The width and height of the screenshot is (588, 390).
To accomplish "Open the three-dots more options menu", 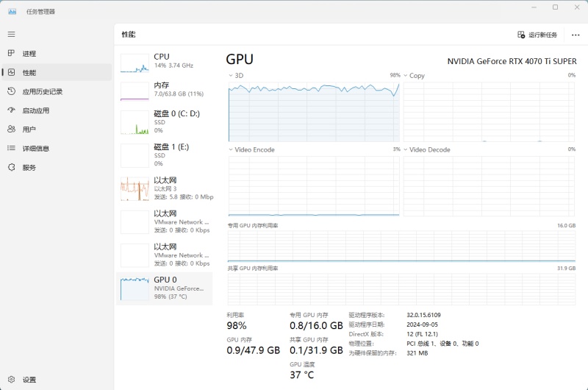I will click(x=576, y=35).
